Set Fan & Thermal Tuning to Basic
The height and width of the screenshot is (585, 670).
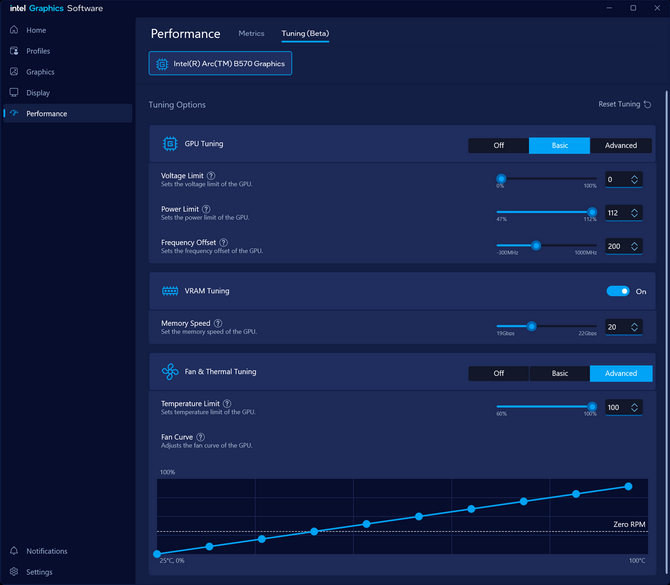pyautogui.click(x=560, y=373)
